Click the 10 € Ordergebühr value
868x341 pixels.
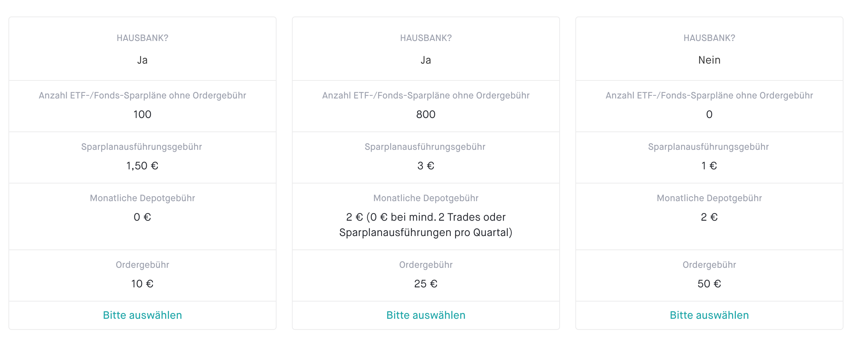tap(142, 284)
